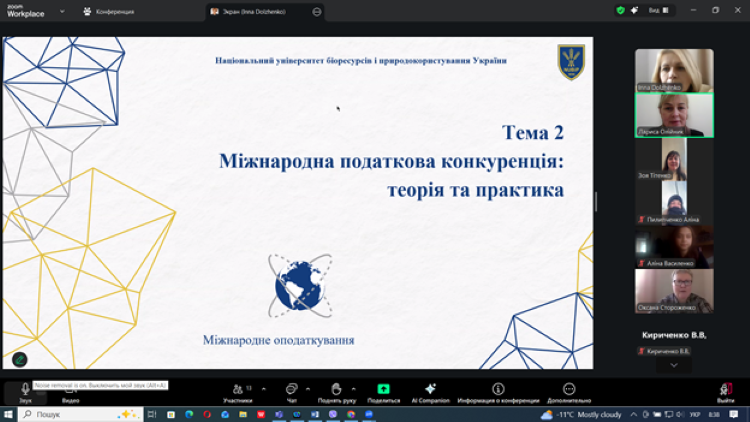Open the Zoom Workplace dropdown arrow

[x=62, y=11]
